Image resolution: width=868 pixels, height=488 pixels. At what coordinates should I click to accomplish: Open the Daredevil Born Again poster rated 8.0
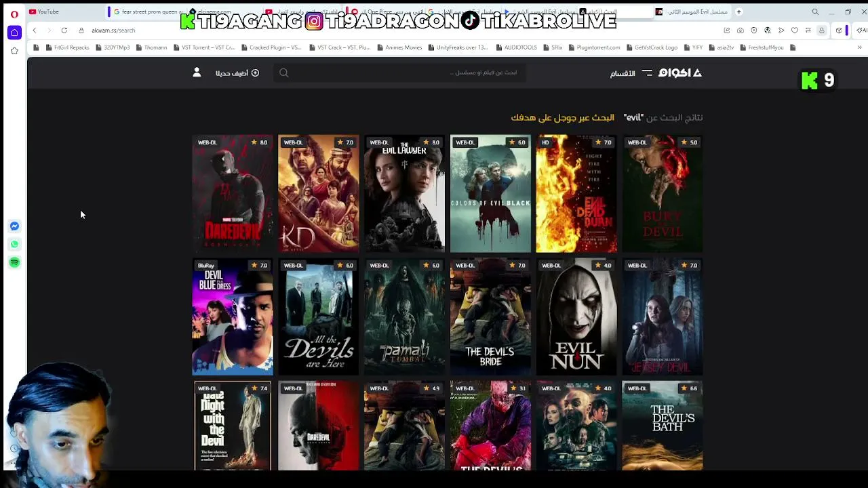[233, 194]
